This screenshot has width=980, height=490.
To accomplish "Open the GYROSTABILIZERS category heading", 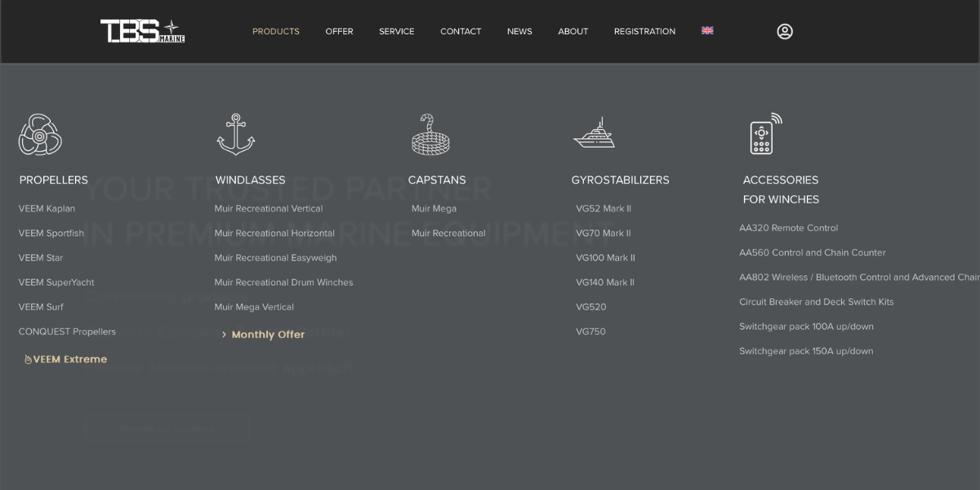I will (621, 180).
